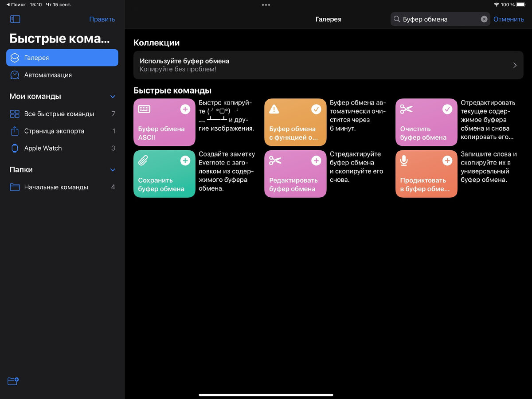The image size is (532, 399).
Task: Tap the Wi-Fi status icon
Action: (x=496, y=4)
